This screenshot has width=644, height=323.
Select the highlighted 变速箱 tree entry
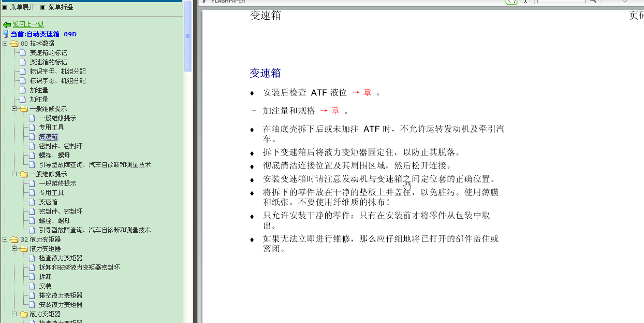point(48,137)
